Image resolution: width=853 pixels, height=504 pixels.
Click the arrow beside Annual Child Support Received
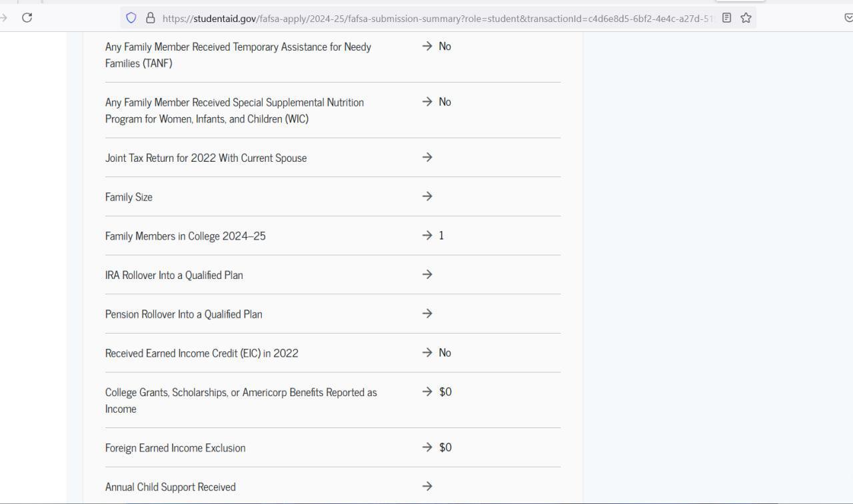pyautogui.click(x=427, y=487)
